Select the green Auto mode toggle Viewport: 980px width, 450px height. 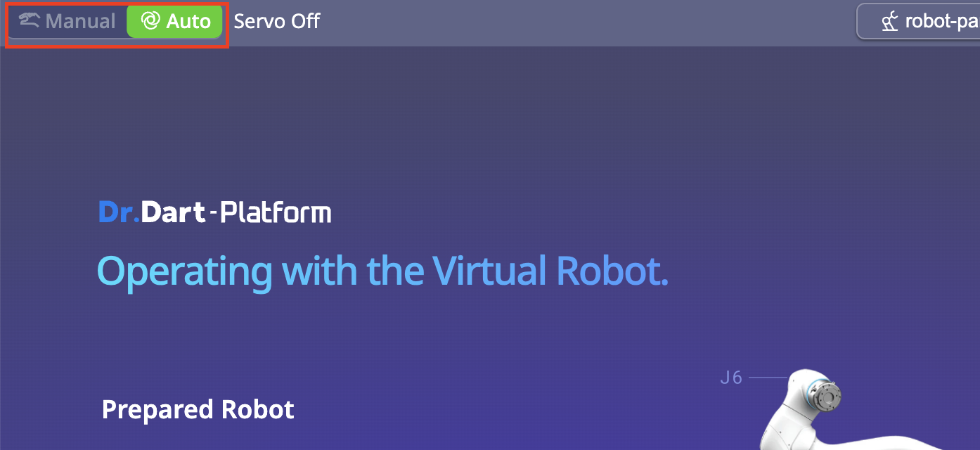point(175,21)
